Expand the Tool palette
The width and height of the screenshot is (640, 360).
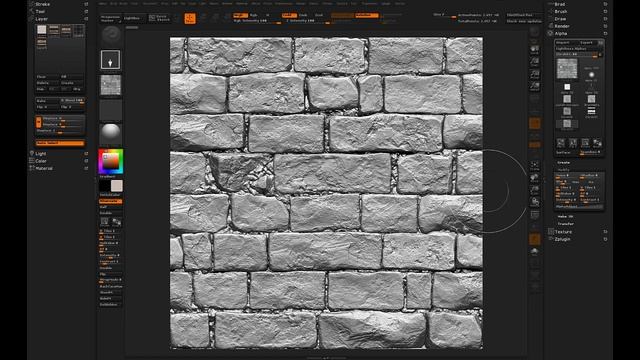pos(40,11)
